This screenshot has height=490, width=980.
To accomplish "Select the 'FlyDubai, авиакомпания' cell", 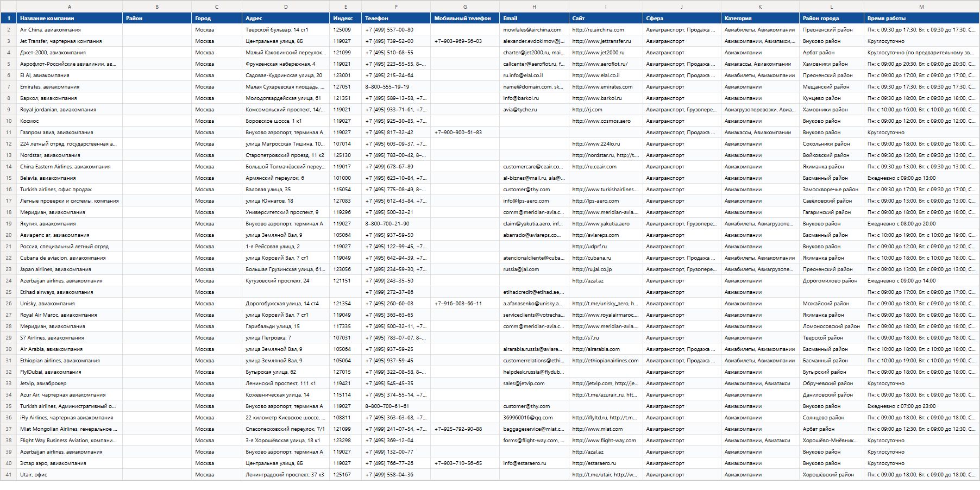I will pos(70,372).
